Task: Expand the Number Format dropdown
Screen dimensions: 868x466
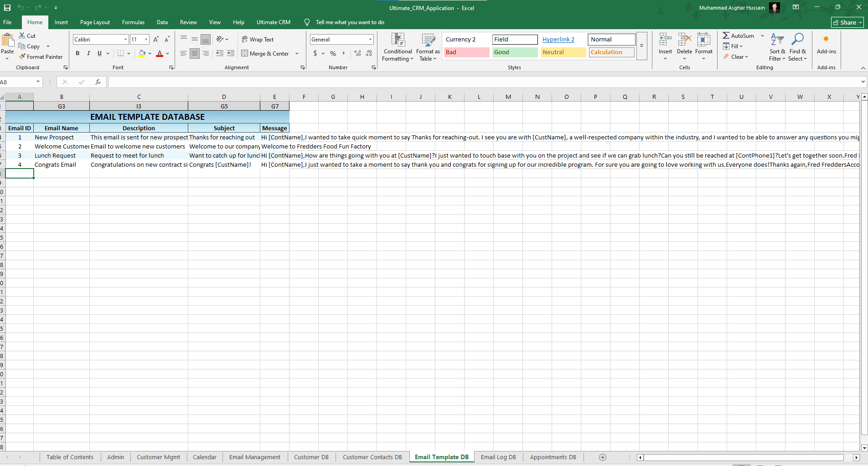Action: (370, 40)
